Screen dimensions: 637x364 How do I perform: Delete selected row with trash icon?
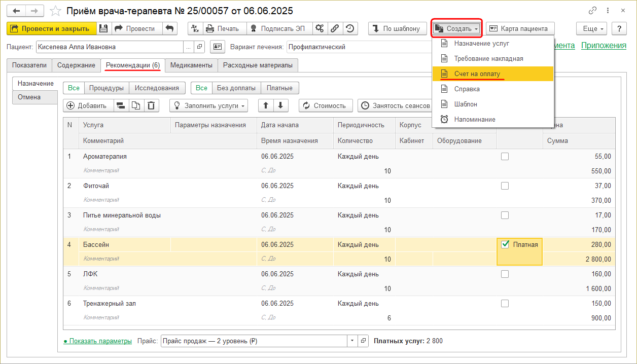[152, 105]
